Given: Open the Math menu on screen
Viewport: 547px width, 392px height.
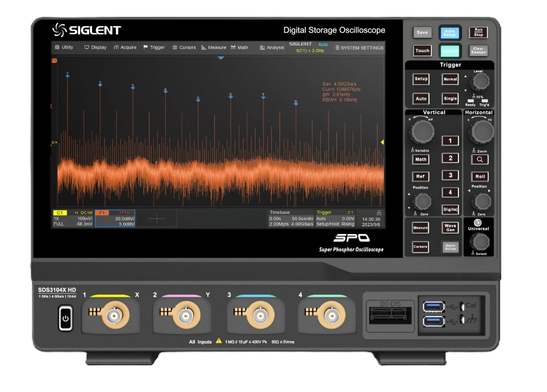Looking at the screenshot, I should coord(239,47).
